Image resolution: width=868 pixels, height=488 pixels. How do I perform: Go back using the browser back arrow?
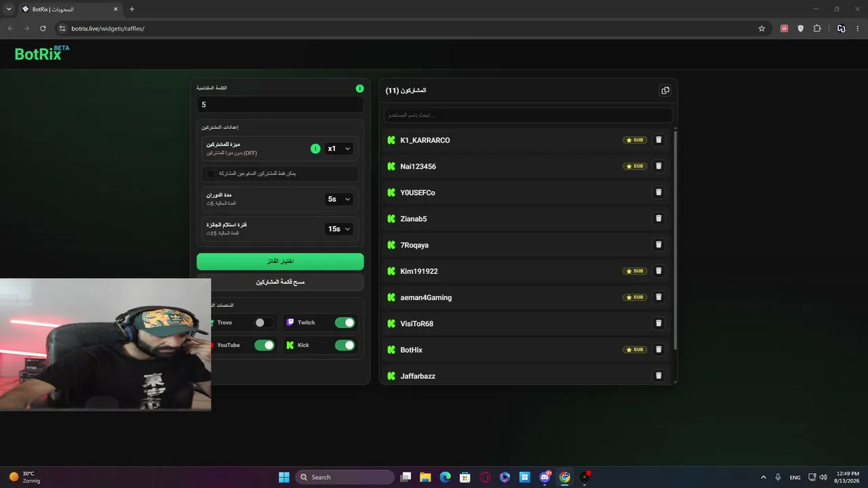10,28
